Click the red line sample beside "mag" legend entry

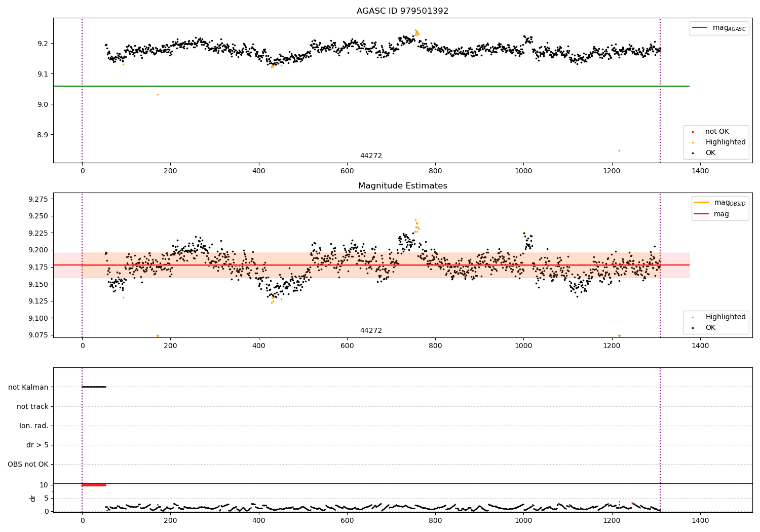pos(702,214)
